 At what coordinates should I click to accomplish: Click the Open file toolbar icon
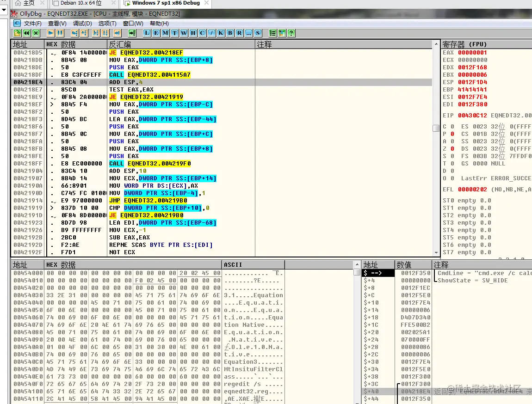[x=17, y=33]
